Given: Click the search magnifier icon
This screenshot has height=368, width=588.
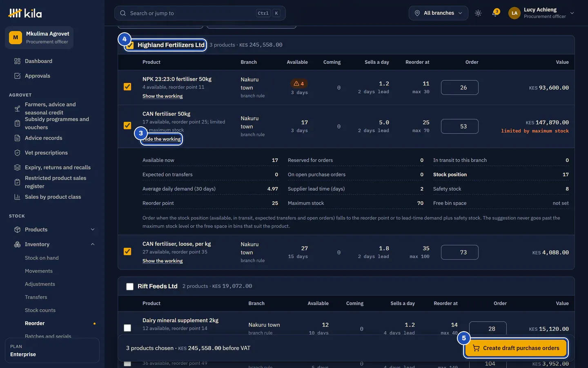Looking at the screenshot, I should pos(123,13).
